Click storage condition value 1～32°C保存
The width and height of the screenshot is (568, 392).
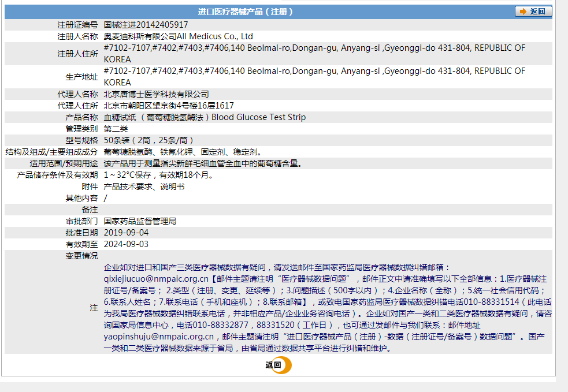point(127,175)
